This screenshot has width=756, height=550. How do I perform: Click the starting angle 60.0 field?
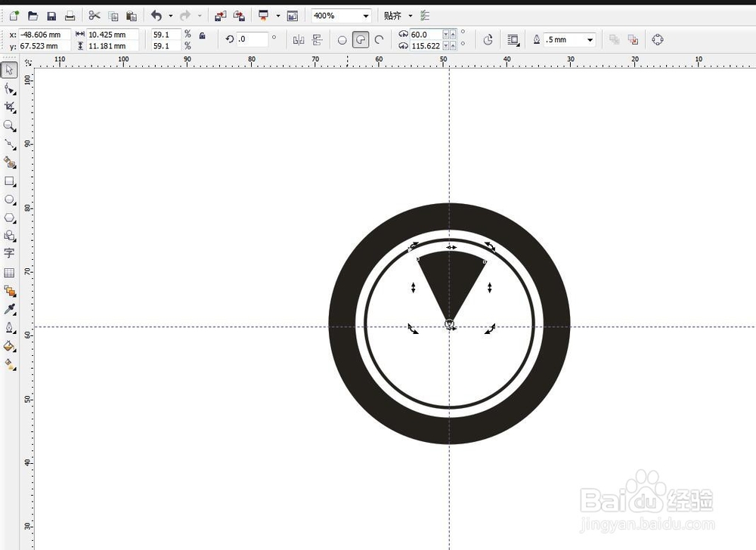(426, 35)
